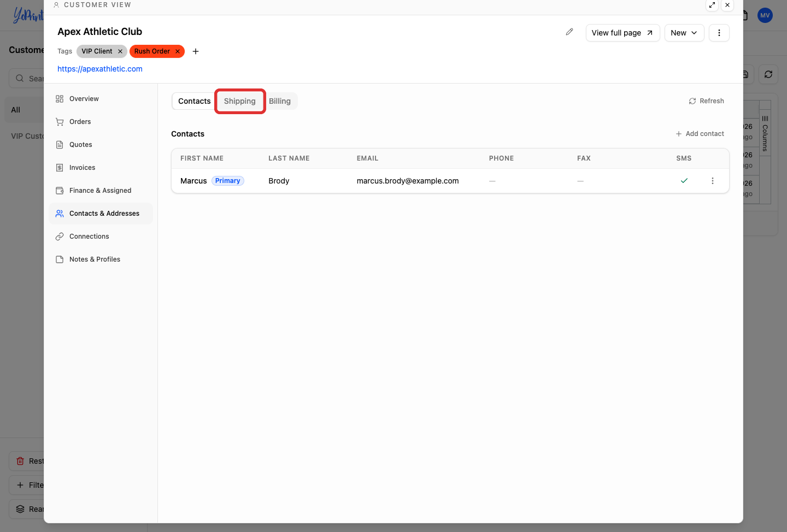The width and height of the screenshot is (787, 532).
Task: Add a new tag with plus icon
Action: [196, 51]
